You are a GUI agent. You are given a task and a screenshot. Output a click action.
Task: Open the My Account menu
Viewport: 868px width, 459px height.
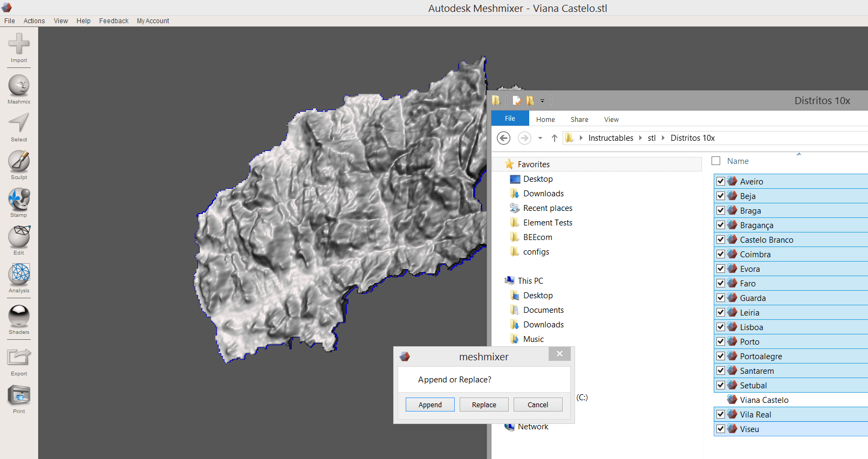pyautogui.click(x=153, y=21)
